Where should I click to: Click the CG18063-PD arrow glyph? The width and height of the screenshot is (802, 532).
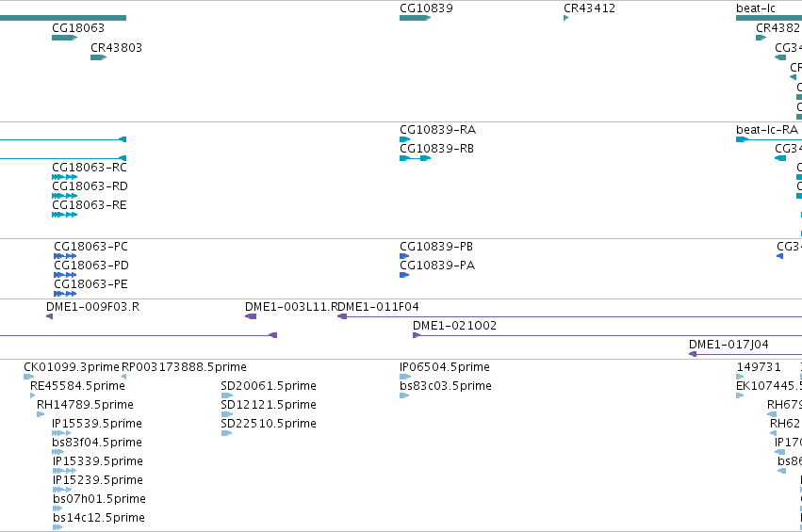(65, 275)
